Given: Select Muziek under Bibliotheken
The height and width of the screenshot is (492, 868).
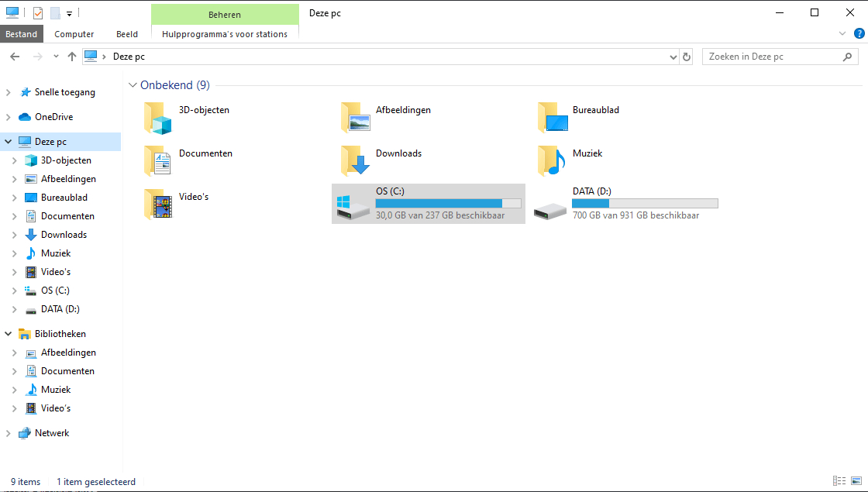Looking at the screenshot, I should pyautogui.click(x=56, y=390).
